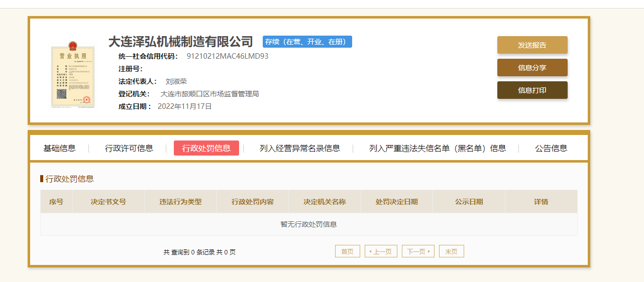Image resolution: width=644 pixels, height=282 pixels.
Task: Switch to the 公告信息 tab
Action: point(551,148)
